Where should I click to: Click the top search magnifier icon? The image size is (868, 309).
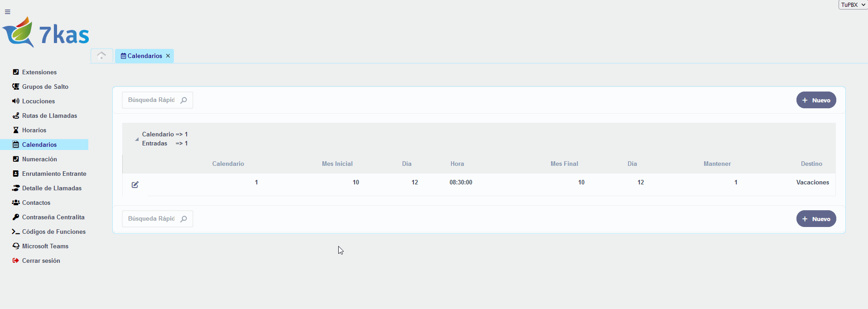point(184,100)
